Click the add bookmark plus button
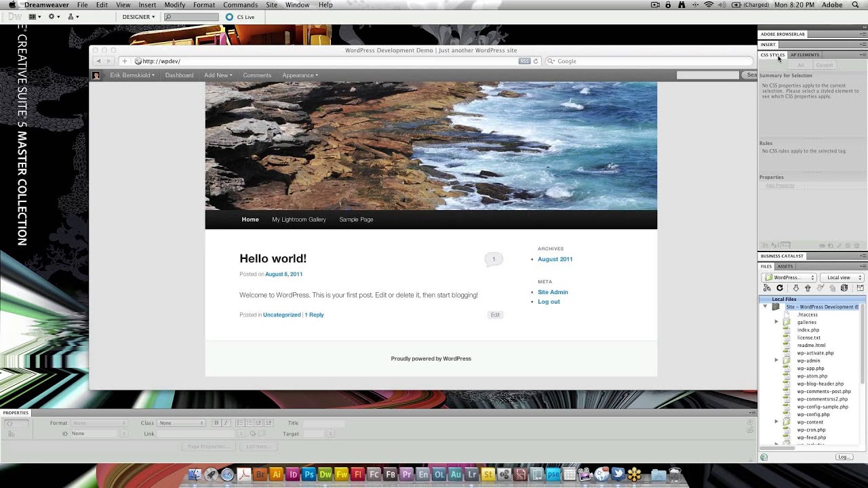 (124, 61)
